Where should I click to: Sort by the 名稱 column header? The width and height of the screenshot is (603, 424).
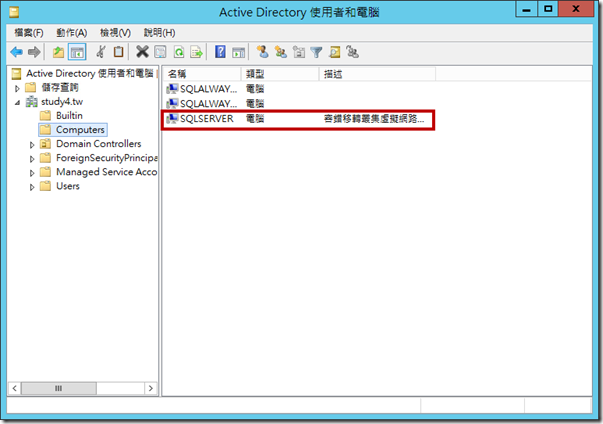click(x=202, y=74)
